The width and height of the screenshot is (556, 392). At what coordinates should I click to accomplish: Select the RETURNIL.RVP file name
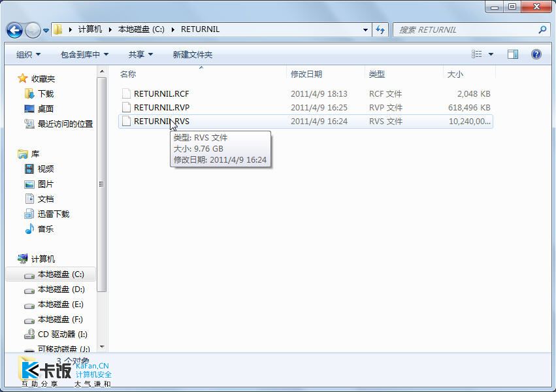coord(161,107)
